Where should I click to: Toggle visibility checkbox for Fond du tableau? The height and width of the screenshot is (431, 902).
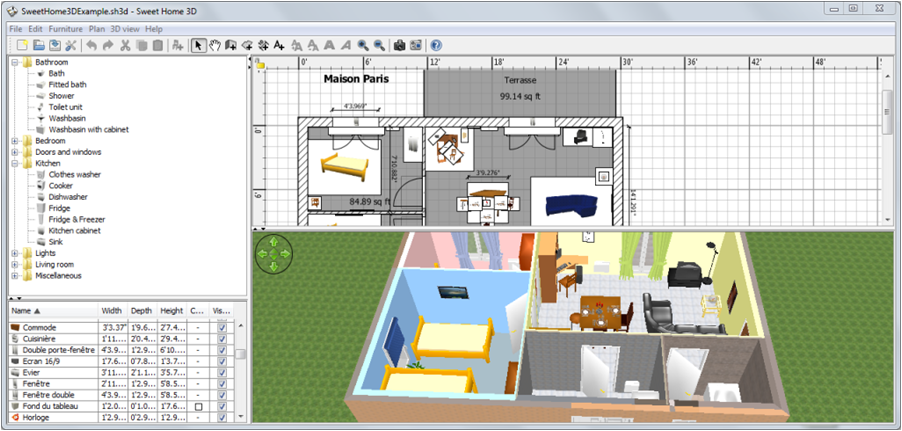(x=223, y=406)
